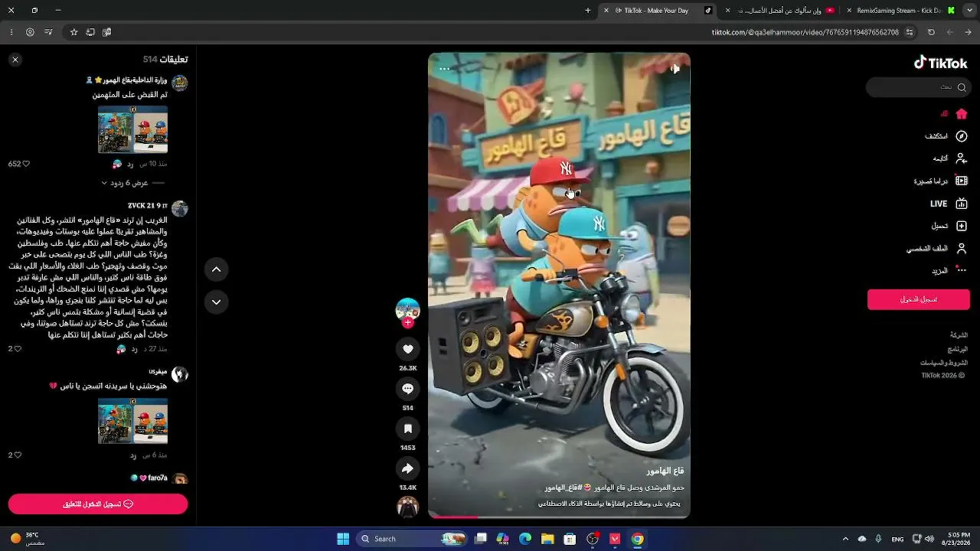Bookmark this page with the star icon
980x551 pixels.
(73, 32)
